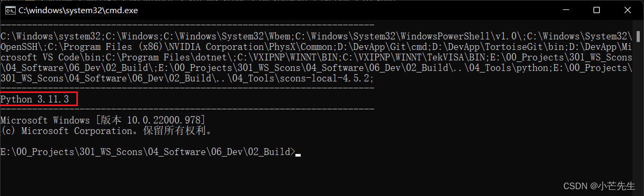Click at the blinking cursor after 02_Build>
Image resolution: width=644 pixels, height=196 pixels.
298,154
